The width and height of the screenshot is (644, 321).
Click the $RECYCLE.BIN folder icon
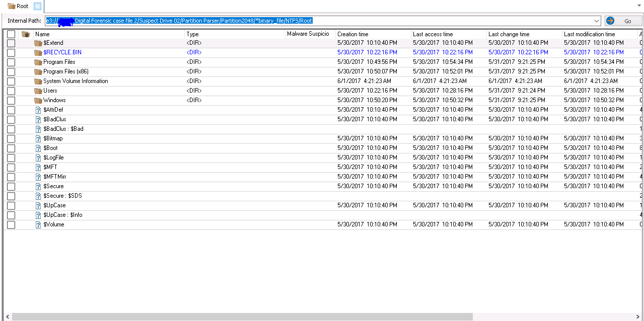pyautogui.click(x=38, y=53)
